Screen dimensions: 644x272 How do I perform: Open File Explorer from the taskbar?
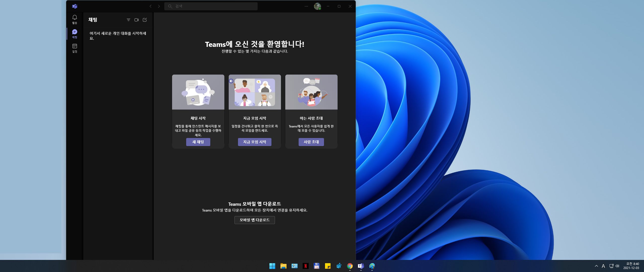pyautogui.click(x=284, y=266)
